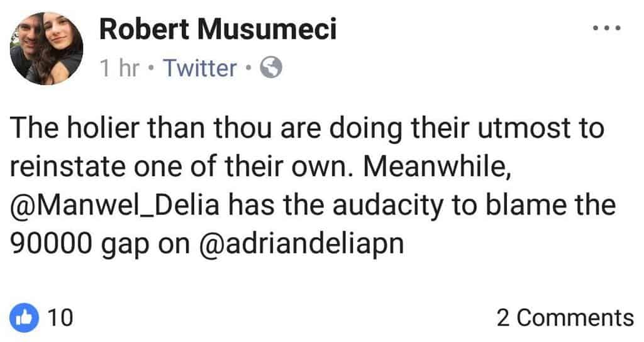Open the Robert Musumeci profile name link
The image size is (644, 342).
[218, 30]
